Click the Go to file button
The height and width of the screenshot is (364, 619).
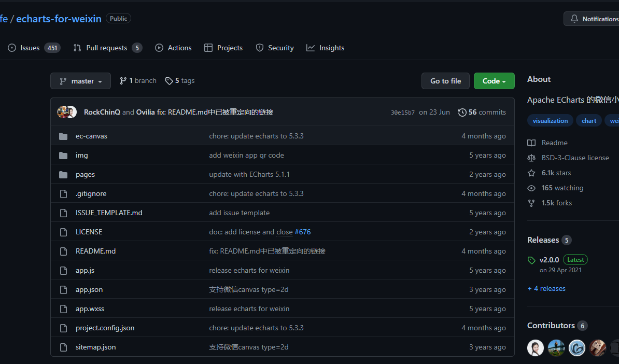pos(445,81)
